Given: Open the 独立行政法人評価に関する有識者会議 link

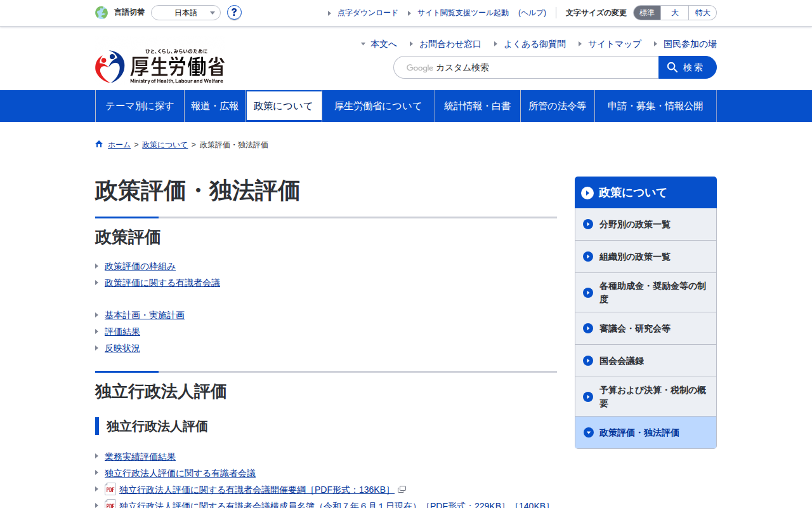Looking at the screenshot, I should tap(180, 473).
